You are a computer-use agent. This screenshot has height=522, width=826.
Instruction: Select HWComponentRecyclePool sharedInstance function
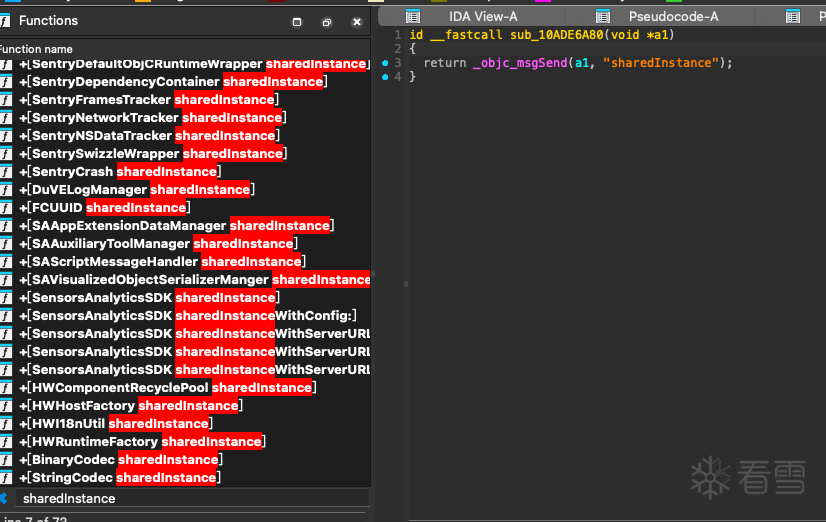tap(185, 387)
